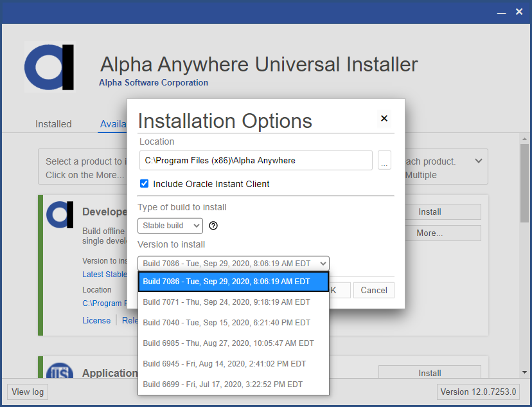Switch to the Available tab
532x407 pixels.
click(x=112, y=124)
